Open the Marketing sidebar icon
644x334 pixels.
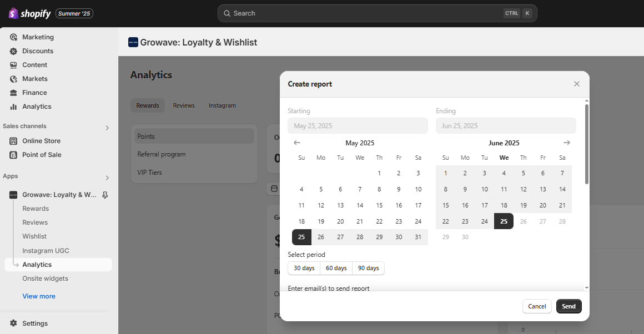point(13,37)
